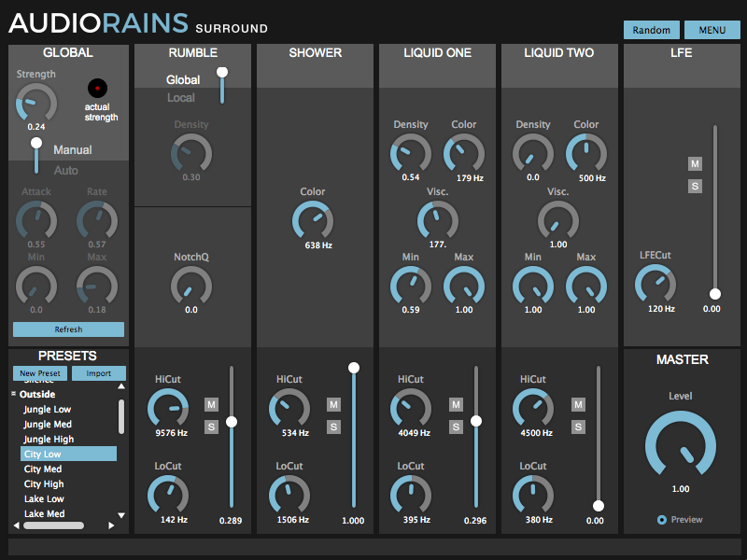The height and width of the screenshot is (560, 747).
Task: Click the Liquid One HiCut knob
Action: (410, 409)
